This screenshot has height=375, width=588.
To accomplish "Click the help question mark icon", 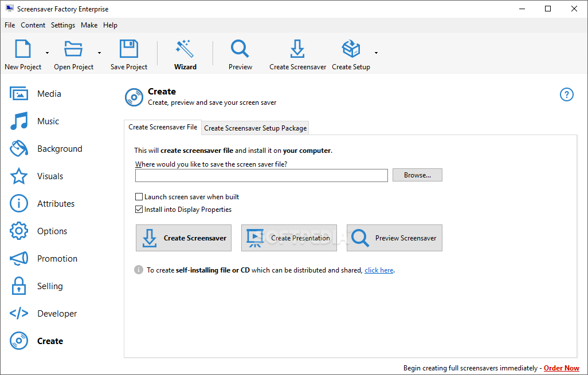I will click(x=567, y=94).
